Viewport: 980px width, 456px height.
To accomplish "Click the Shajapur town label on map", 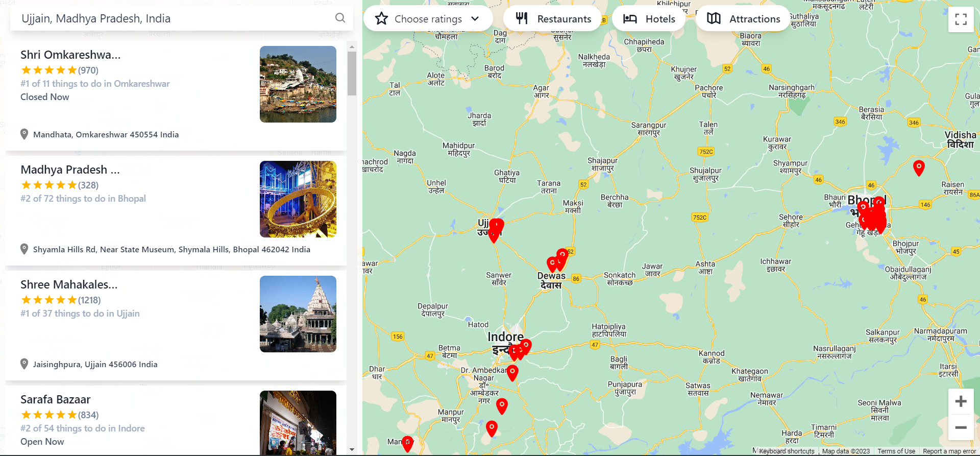I will tap(602, 164).
